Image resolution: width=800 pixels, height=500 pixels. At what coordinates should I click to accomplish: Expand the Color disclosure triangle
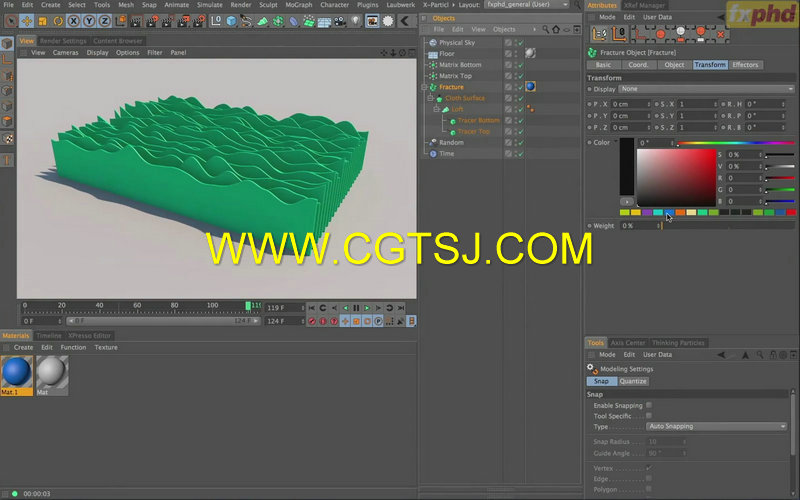coord(616,142)
